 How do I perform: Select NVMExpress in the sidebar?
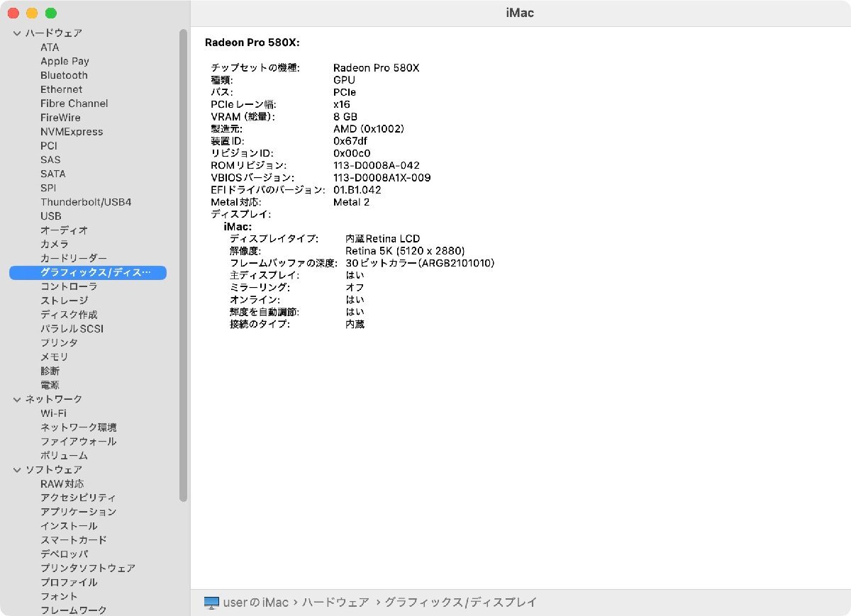click(72, 132)
